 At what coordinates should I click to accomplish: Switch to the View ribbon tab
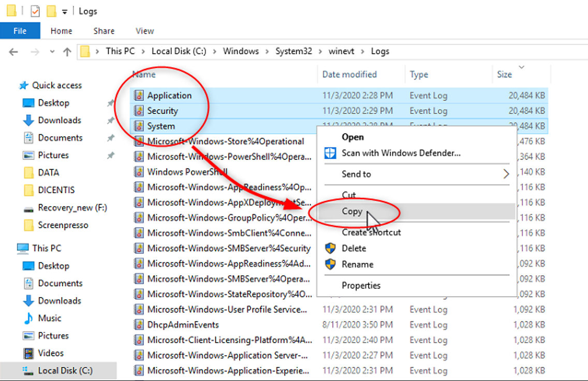144,31
